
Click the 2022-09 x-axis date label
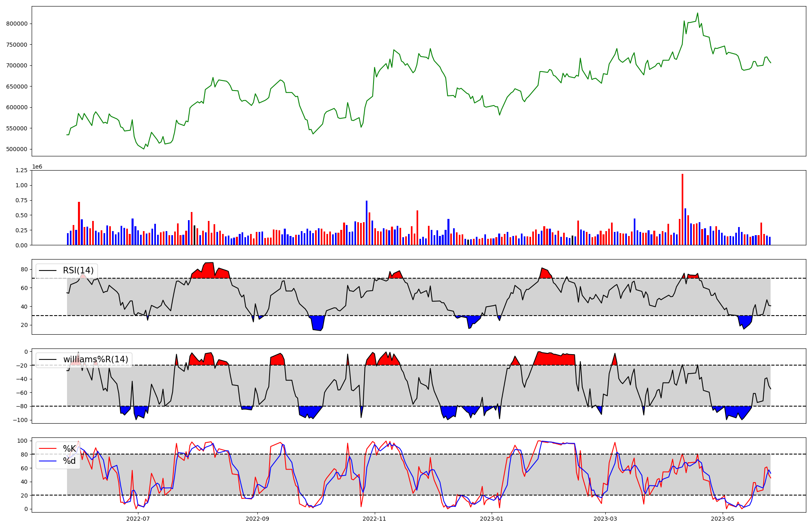coord(257,519)
